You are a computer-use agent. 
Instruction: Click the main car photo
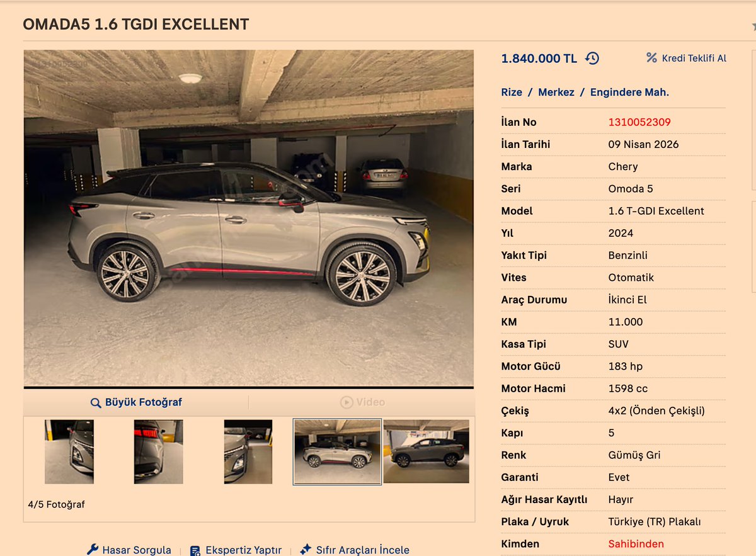point(249,218)
